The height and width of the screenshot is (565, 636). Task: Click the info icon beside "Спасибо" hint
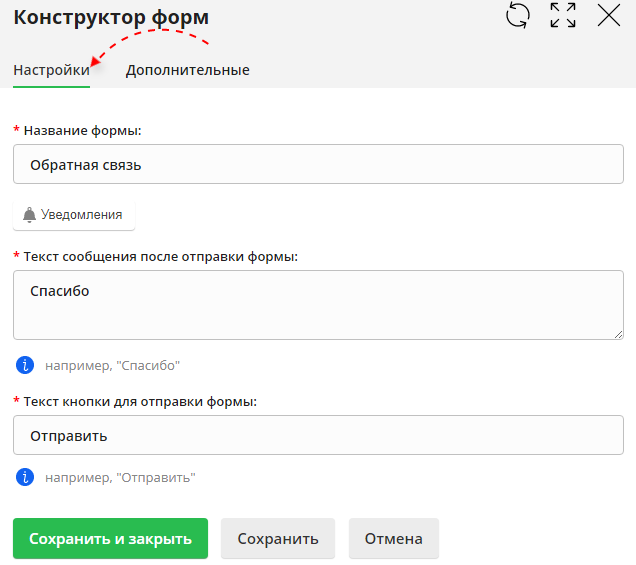click(24, 365)
